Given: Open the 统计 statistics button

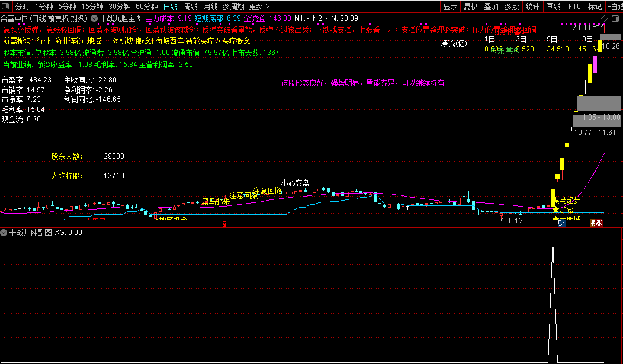Looking at the screenshot, I should tap(532, 7).
